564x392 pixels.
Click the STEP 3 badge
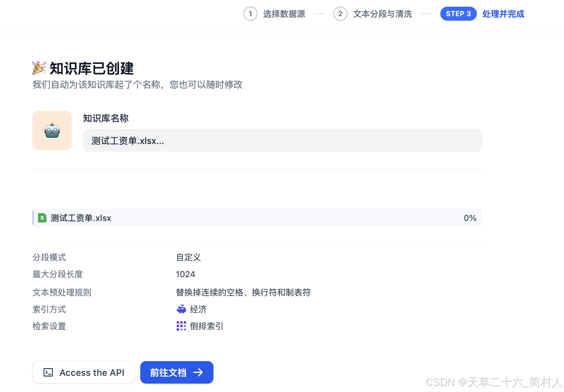[458, 14]
